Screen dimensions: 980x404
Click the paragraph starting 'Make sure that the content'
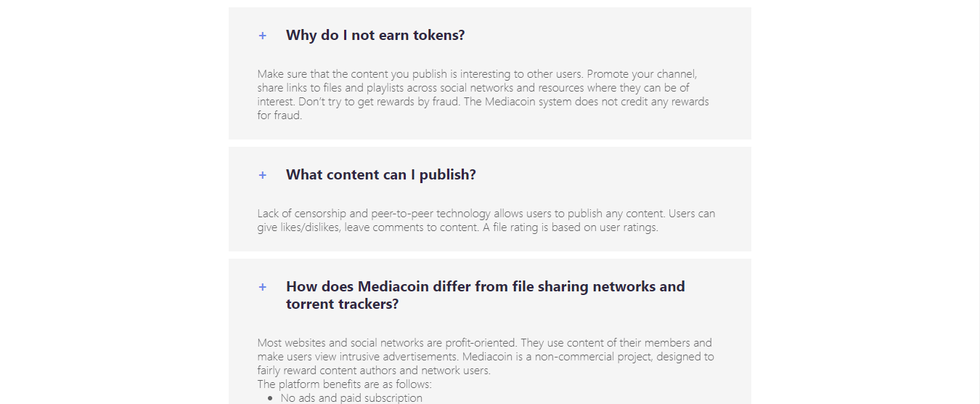tap(483, 94)
